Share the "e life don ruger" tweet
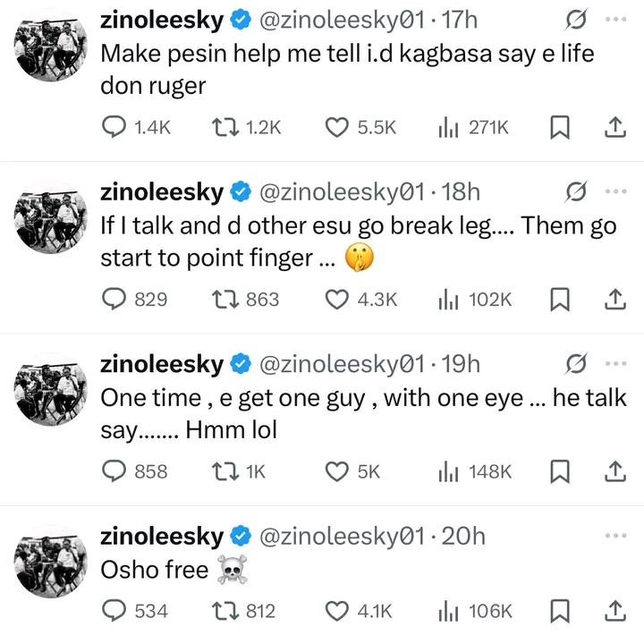This screenshot has height=644, width=644. [x=614, y=128]
